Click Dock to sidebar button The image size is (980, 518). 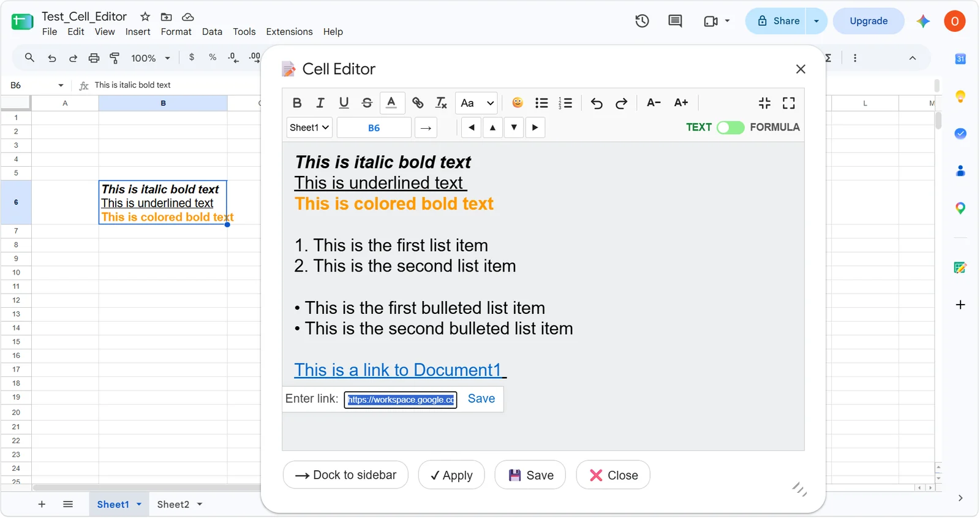pyautogui.click(x=345, y=475)
